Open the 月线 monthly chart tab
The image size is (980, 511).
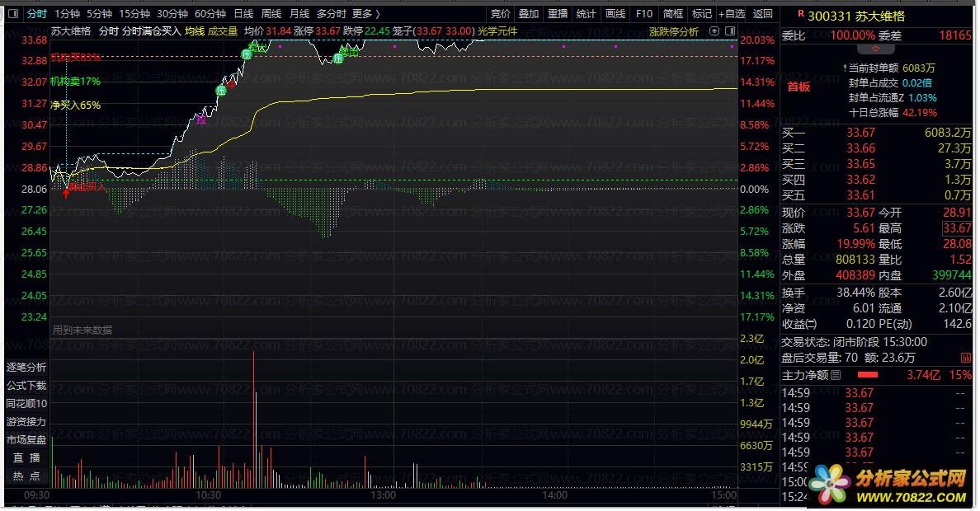[299, 14]
